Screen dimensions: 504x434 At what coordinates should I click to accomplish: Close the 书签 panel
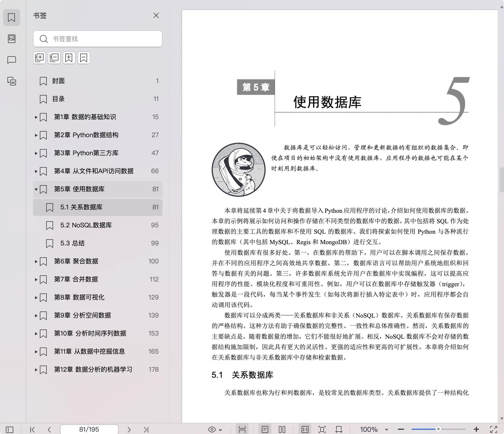coord(156,16)
